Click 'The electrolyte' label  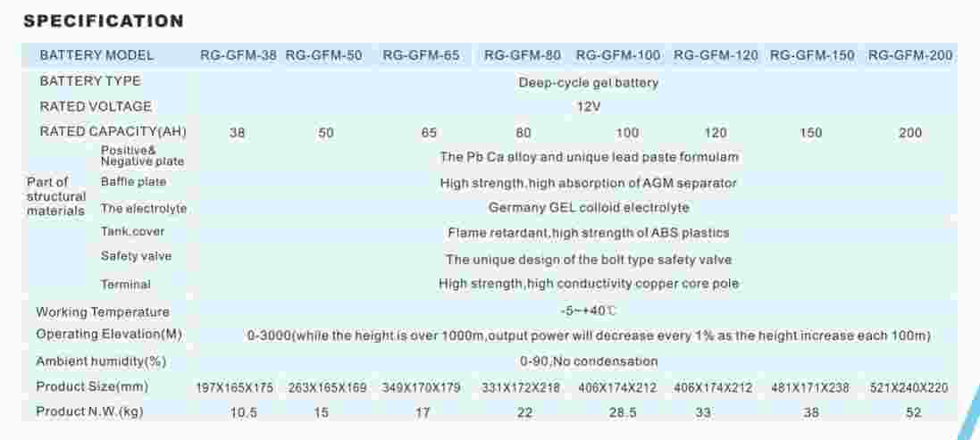pos(144,209)
